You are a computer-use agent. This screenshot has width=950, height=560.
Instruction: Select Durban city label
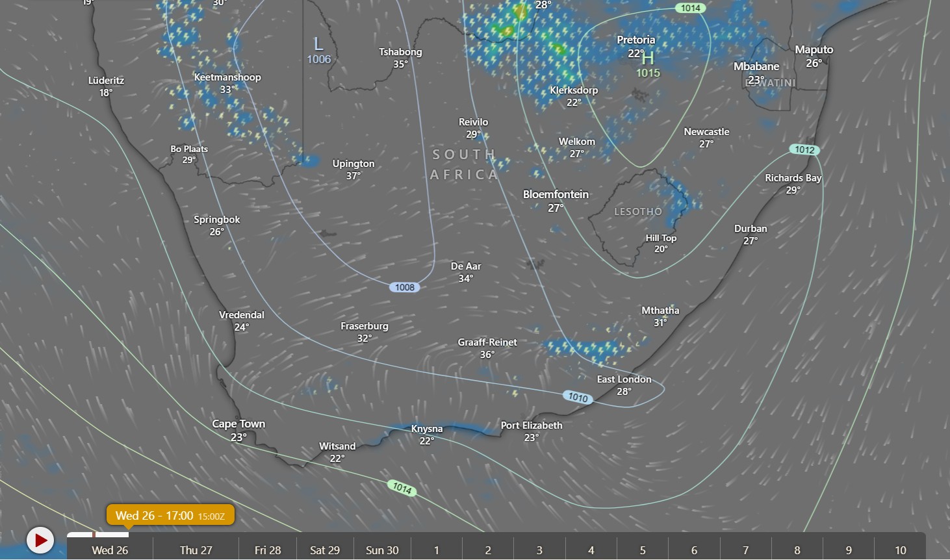coord(751,229)
